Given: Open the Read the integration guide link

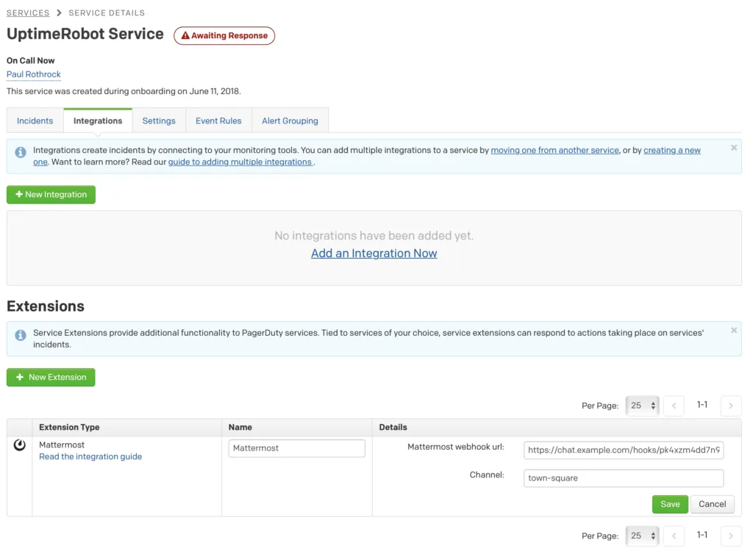Looking at the screenshot, I should pos(90,457).
